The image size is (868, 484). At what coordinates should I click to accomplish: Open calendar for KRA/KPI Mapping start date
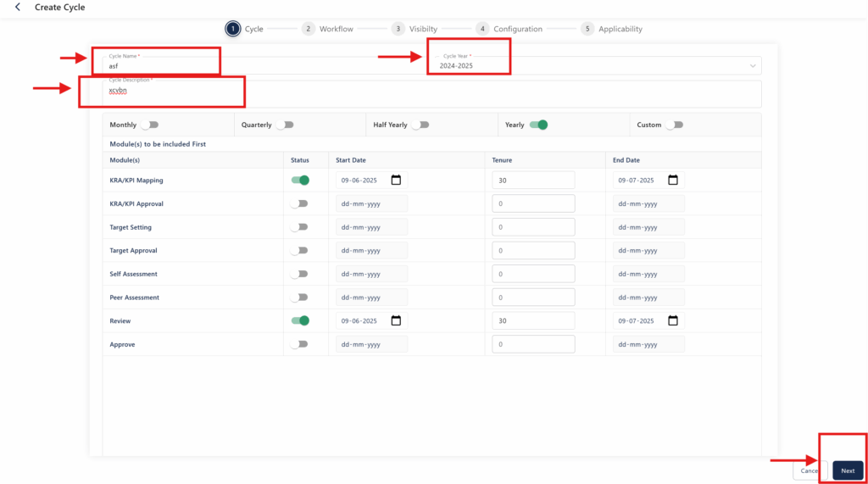pos(396,180)
